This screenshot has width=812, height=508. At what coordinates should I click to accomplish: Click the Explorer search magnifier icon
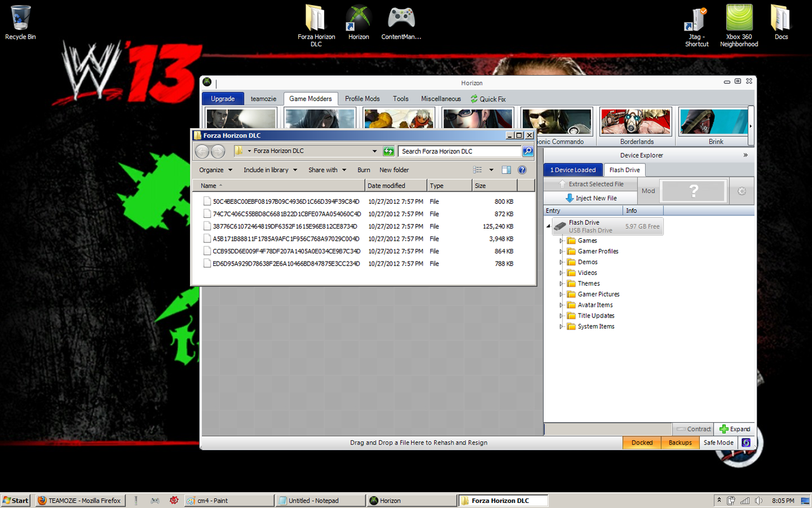tap(528, 151)
